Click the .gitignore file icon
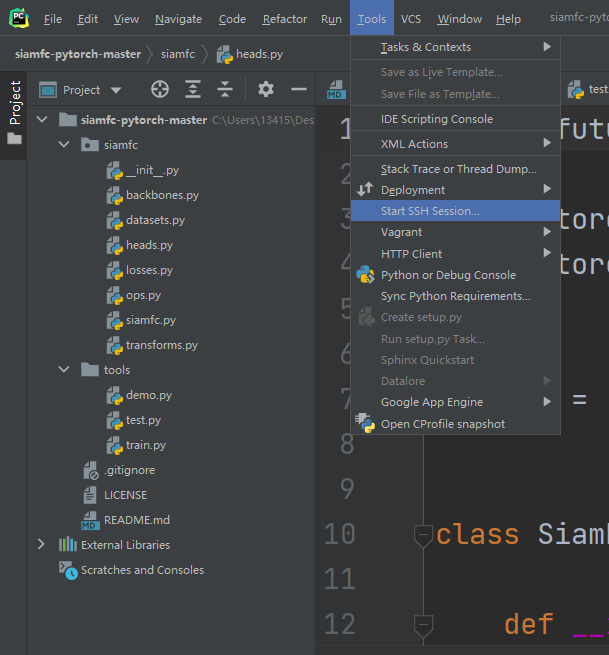The width and height of the screenshot is (609, 655). 91,470
